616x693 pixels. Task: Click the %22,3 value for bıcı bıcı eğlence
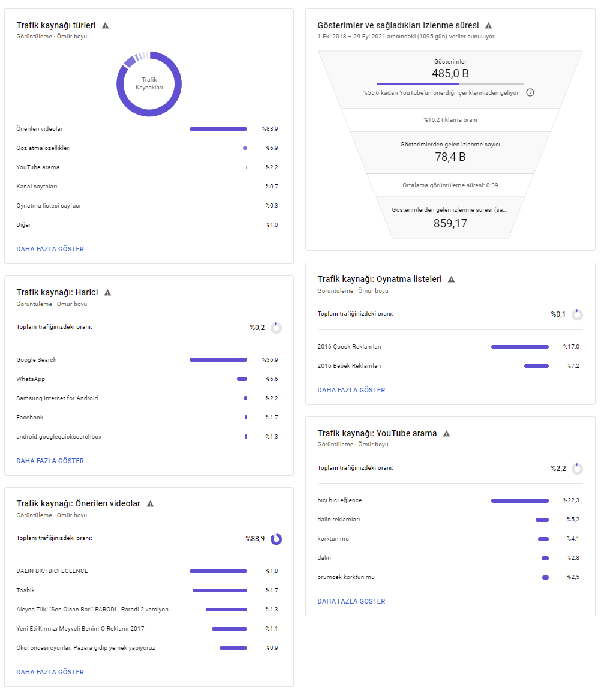(571, 501)
